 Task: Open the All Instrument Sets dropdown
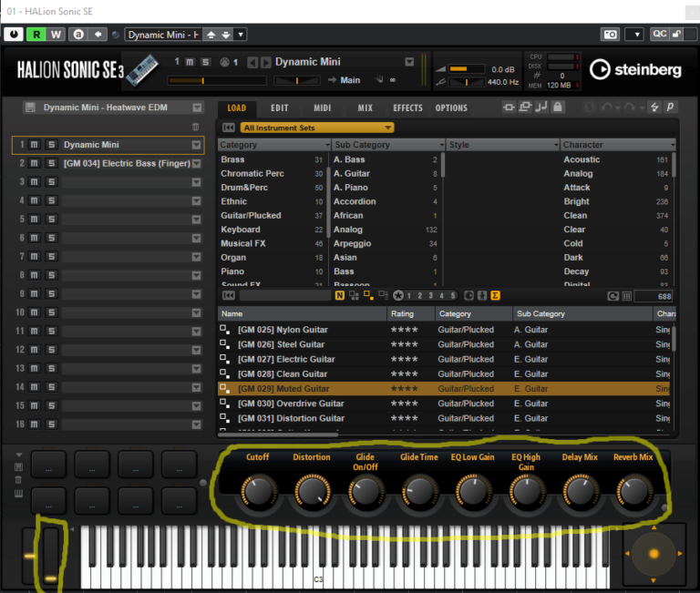(x=317, y=128)
